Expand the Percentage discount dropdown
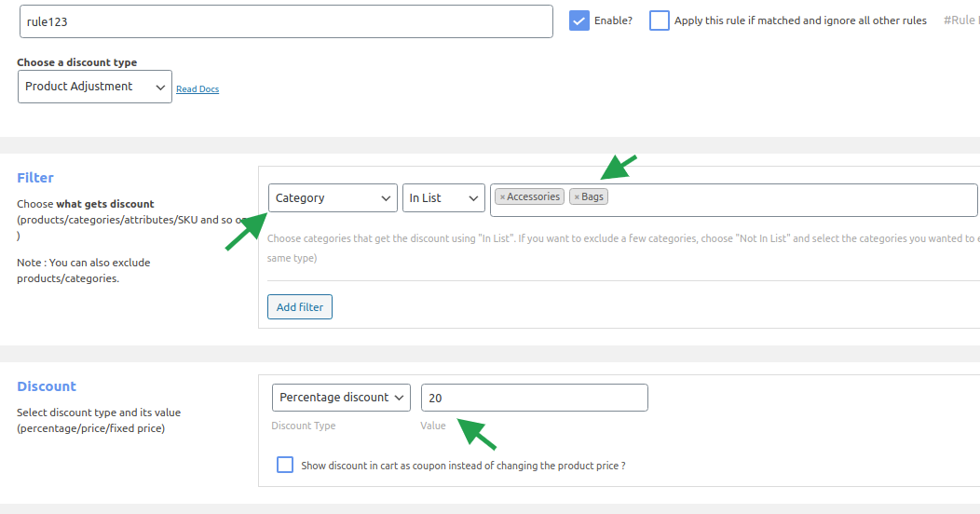This screenshot has width=980, height=514. pyautogui.click(x=341, y=398)
